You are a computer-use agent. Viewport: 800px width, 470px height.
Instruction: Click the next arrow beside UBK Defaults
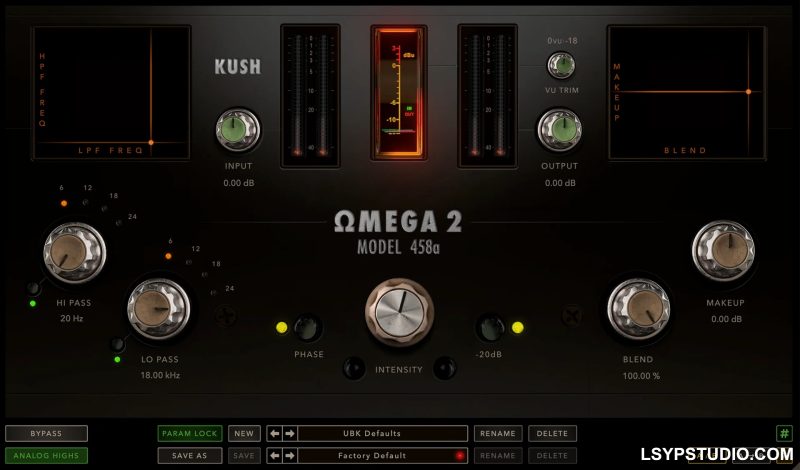coord(289,433)
